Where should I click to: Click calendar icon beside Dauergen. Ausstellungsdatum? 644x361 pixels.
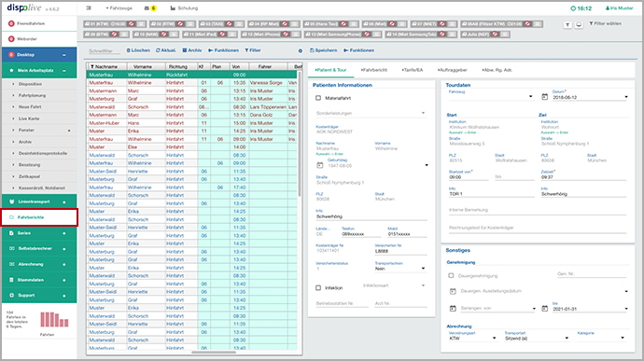[453, 291]
